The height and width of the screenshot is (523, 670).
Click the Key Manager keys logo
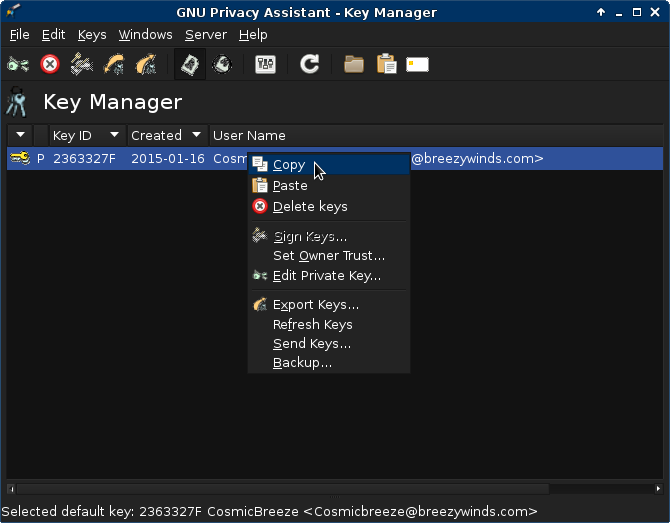(17, 102)
